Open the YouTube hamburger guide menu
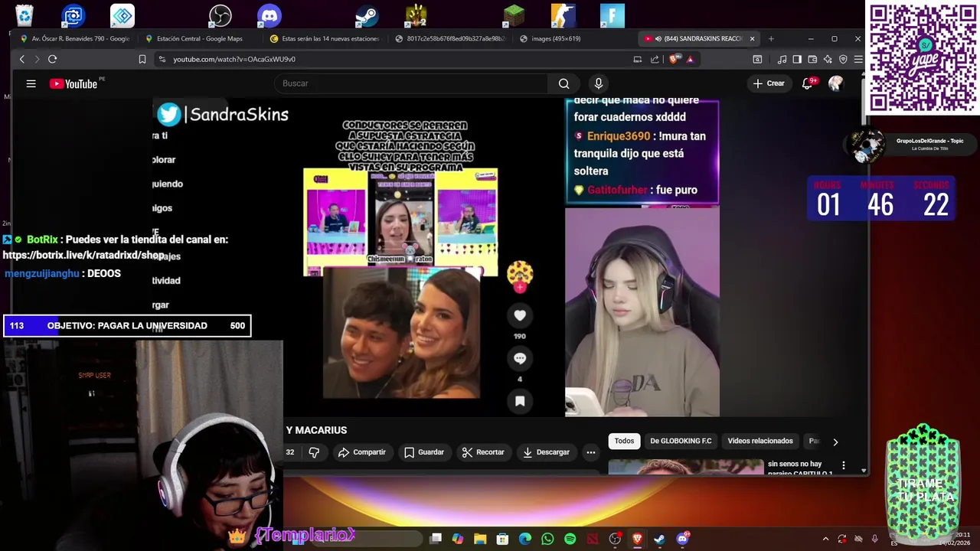Viewport: 980px width, 551px height. point(31,83)
